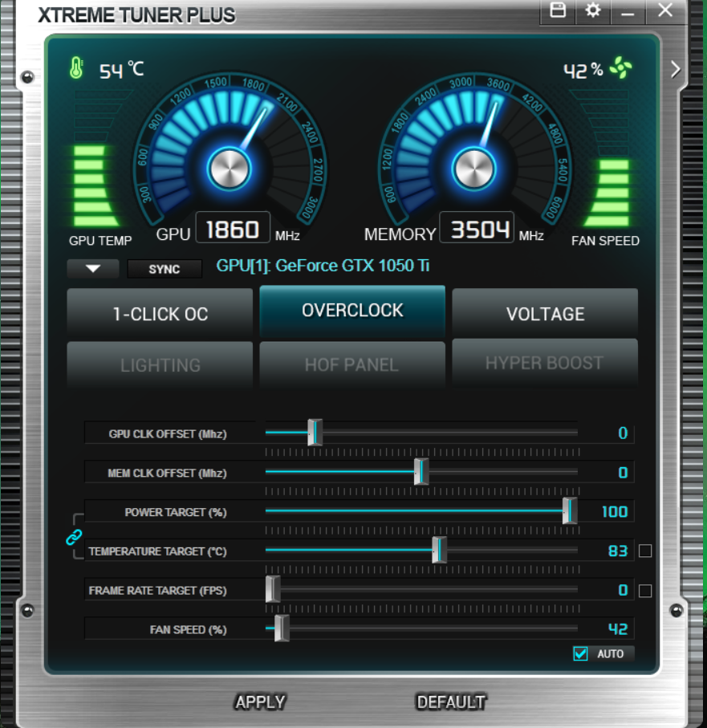Expand the side panel with right chevron
Image resolution: width=707 pixels, height=728 pixels.
675,70
